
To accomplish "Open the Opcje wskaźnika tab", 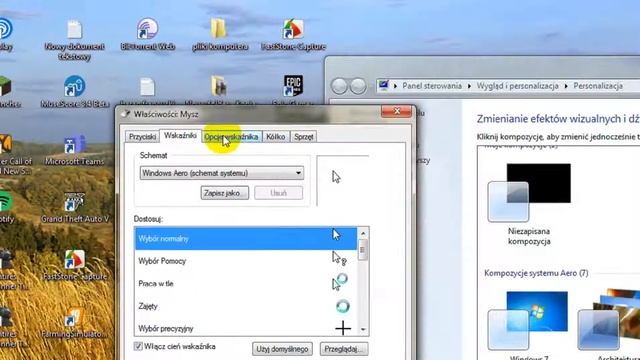I will [x=231, y=137].
